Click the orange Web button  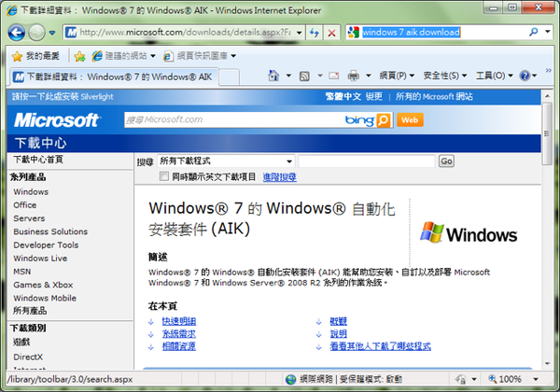[x=410, y=120]
